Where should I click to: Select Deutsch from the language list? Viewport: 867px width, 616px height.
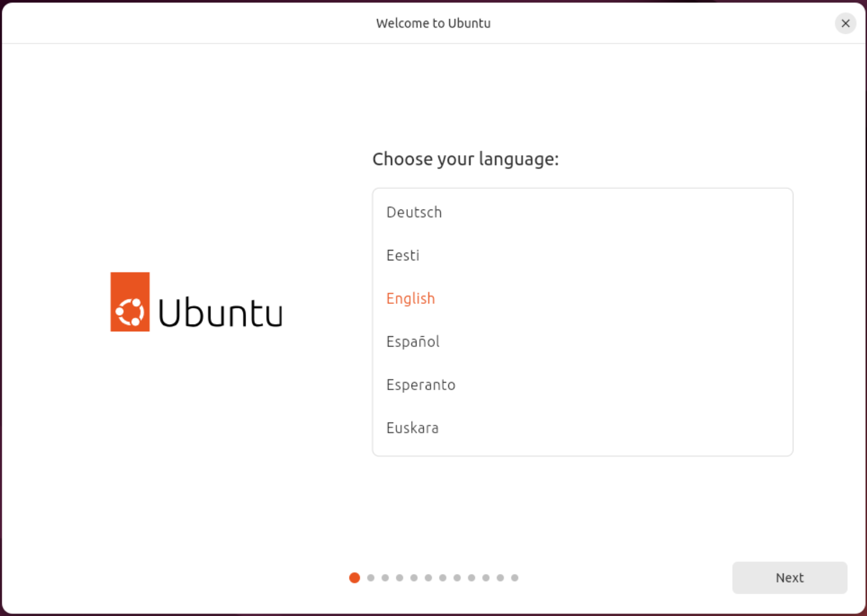[414, 212]
